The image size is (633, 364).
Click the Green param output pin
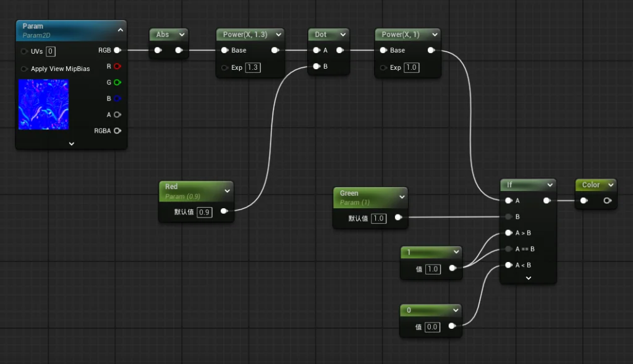tap(399, 218)
